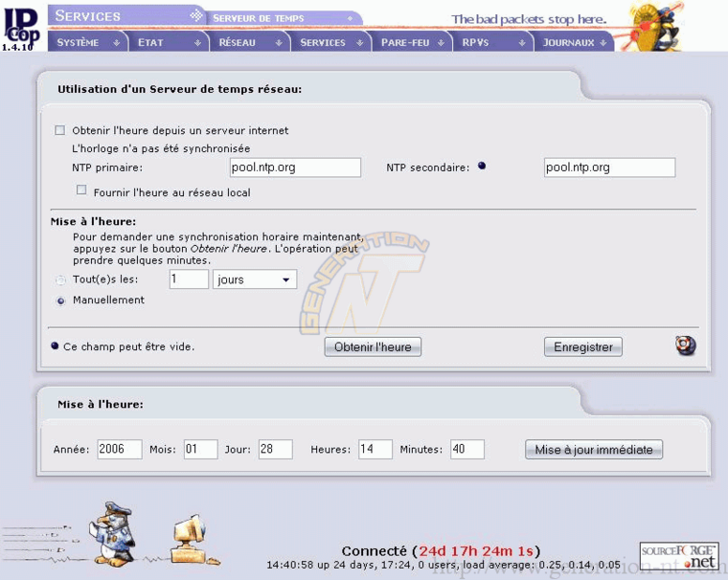Click 'The bad packets stop here.' slogan
Viewport: 728px width, 580px height.
coord(530,19)
